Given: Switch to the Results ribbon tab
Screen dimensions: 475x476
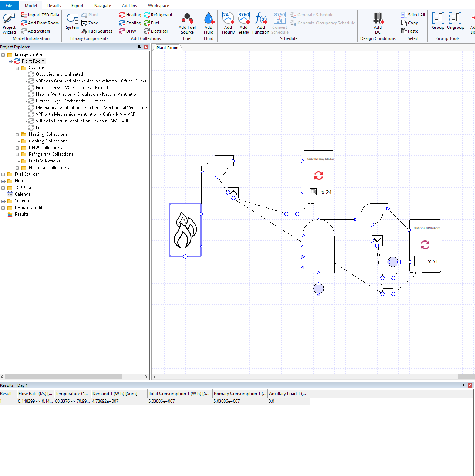Looking at the screenshot, I should [54, 6].
